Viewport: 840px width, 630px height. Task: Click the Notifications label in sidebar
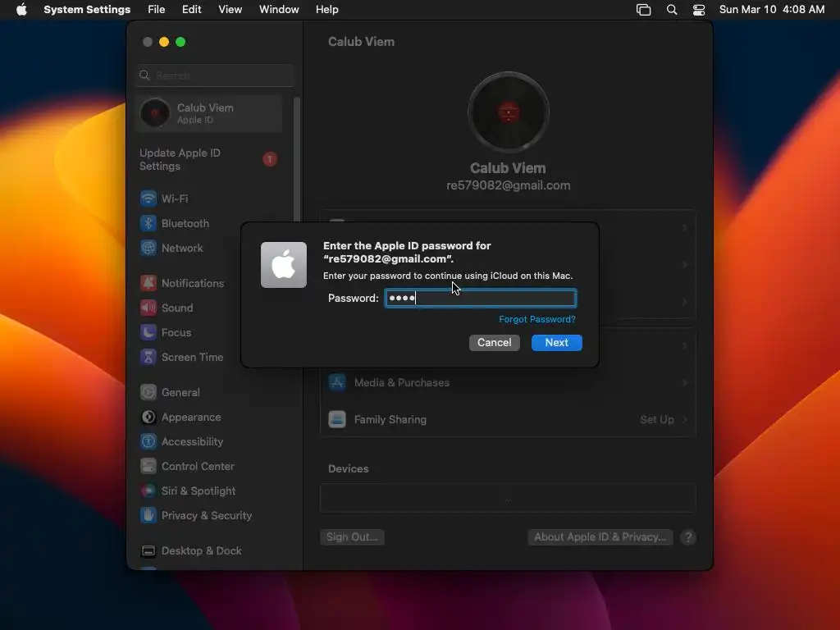[193, 283]
